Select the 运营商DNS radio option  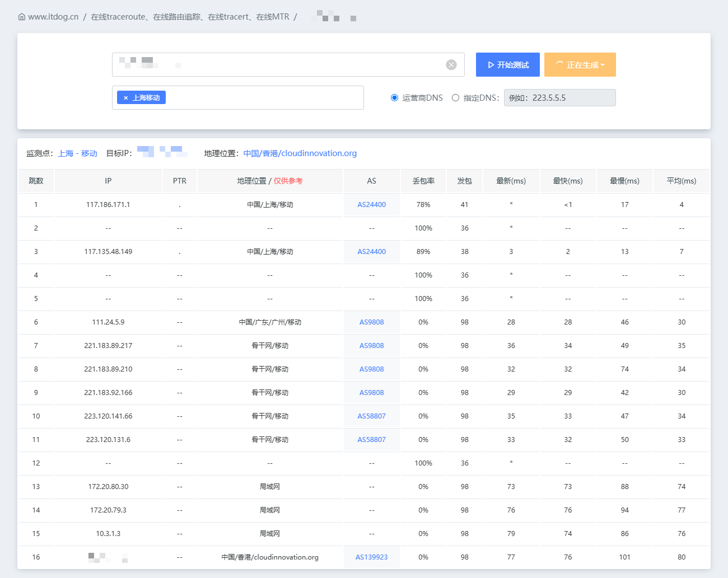pyautogui.click(x=394, y=98)
